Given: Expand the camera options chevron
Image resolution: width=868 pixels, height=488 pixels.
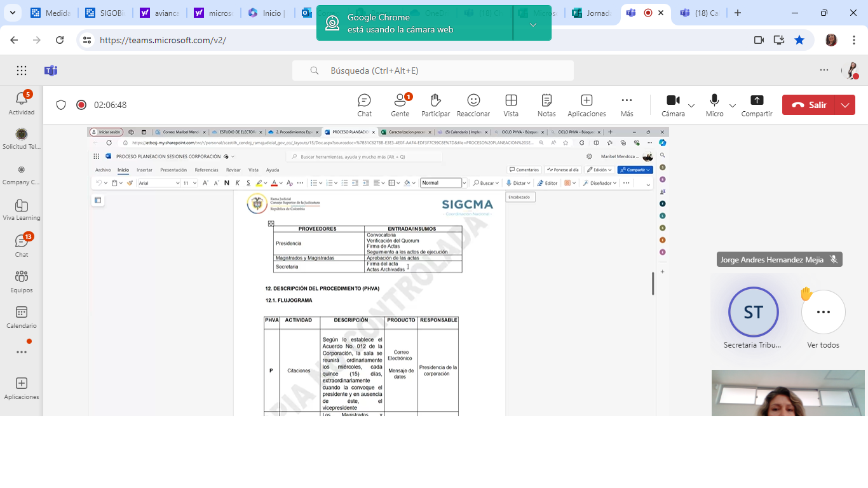Looking at the screenshot, I should click(x=691, y=105).
